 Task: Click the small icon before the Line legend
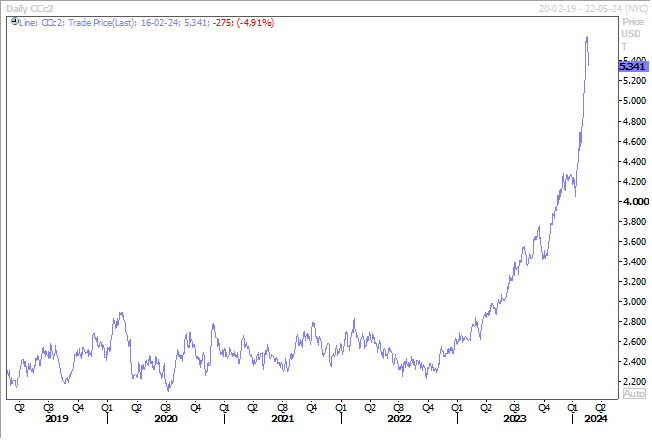(x=15, y=22)
